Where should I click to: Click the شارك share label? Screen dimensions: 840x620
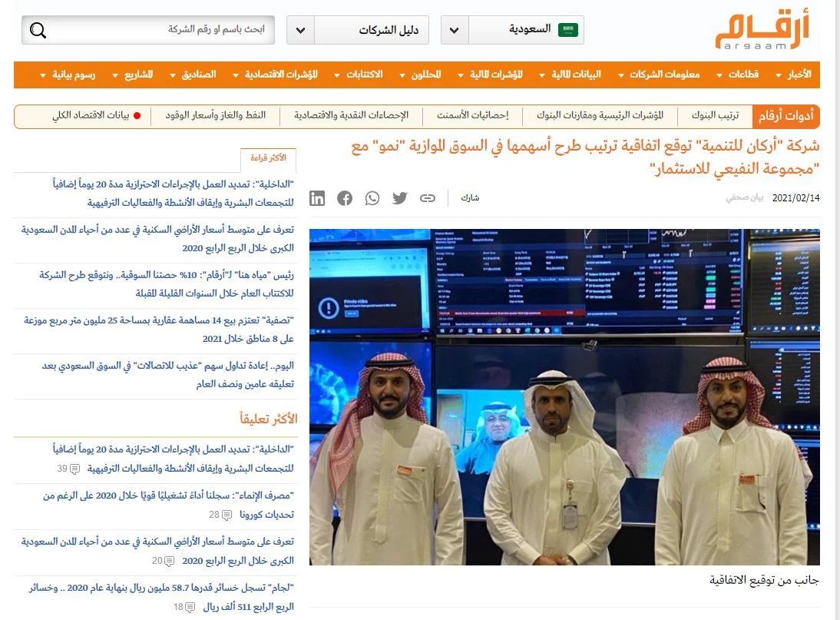click(x=470, y=198)
